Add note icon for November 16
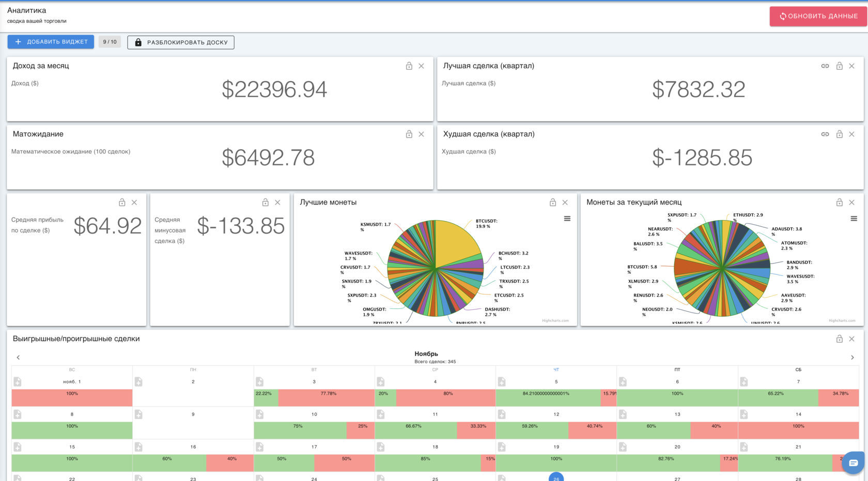Image resolution: width=868 pixels, height=481 pixels. [138, 447]
